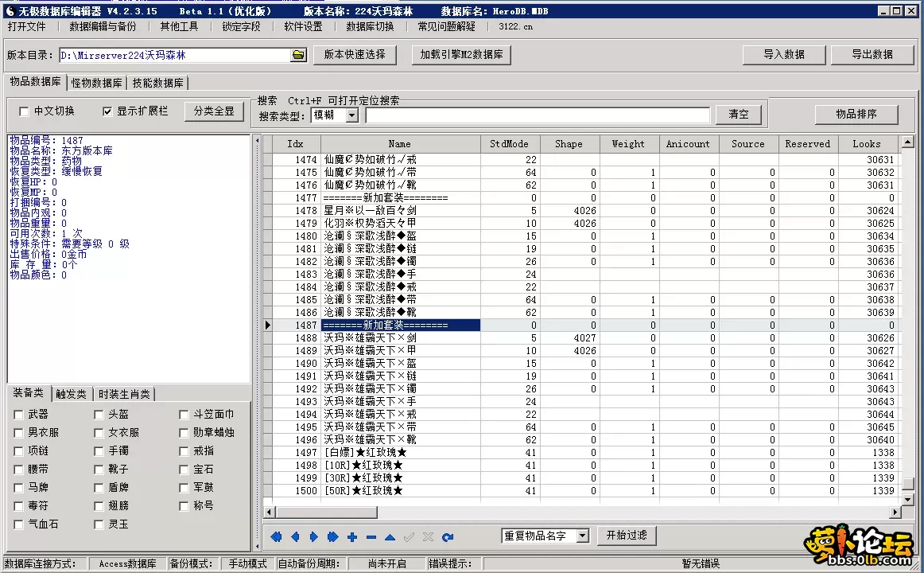Click the horizontal scrollbar thumb under grid
The image size is (924, 573).
coord(327,513)
